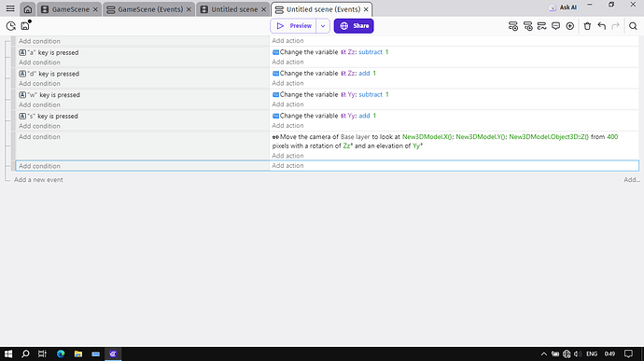This screenshot has width=644, height=361.
Task: Edit the Base layer parameter
Action: click(x=356, y=137)
